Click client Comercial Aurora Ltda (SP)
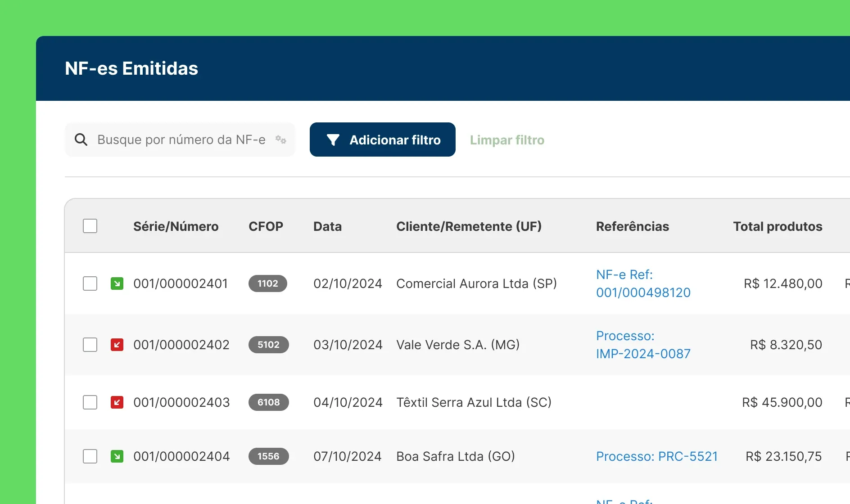The width and height of the screenshot is (850, 504). (x=477, y=283)
